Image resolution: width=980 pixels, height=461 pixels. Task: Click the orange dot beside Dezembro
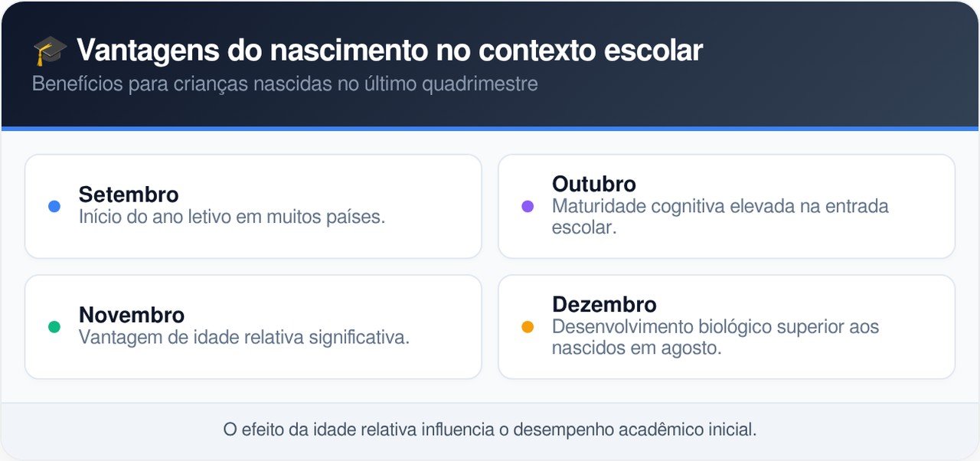pos(528,327)
